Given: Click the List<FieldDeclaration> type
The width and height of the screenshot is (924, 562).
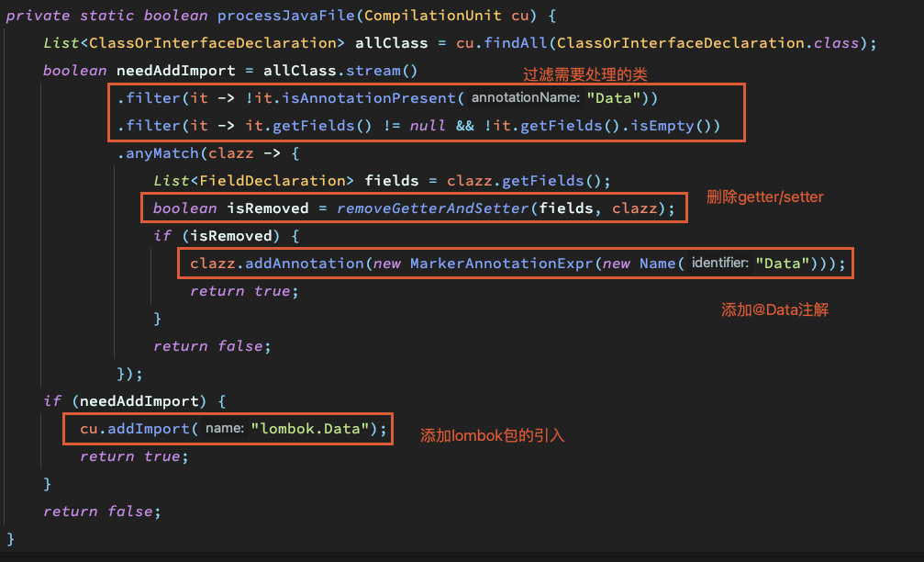Looking at the screenshot, I should [253, 181].
